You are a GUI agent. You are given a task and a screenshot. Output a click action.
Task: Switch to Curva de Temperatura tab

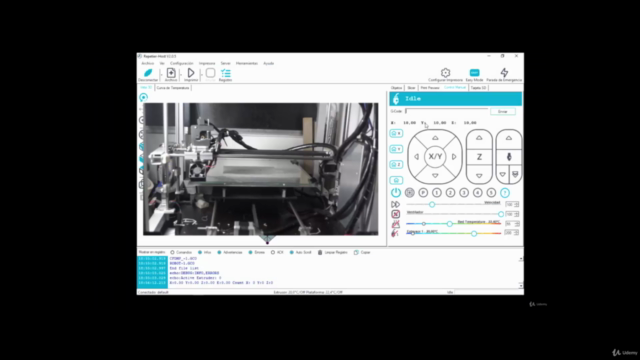coord(173,88)
